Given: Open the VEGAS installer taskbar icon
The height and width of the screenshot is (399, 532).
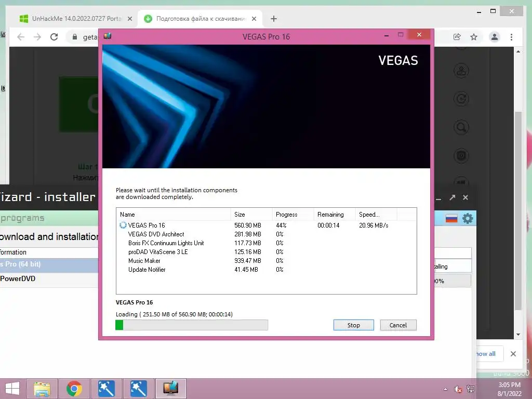Looking at the screenshot, I should pos(170,389).
